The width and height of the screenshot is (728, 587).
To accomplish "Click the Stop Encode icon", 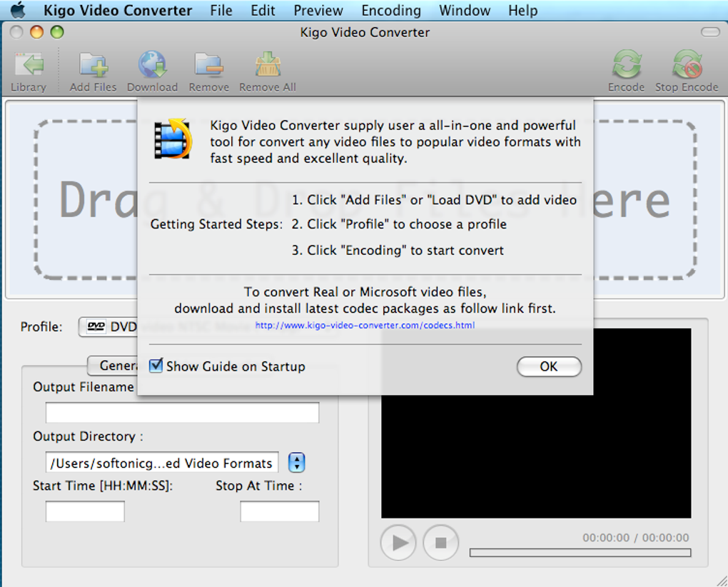I will click(x=687, y=64).
